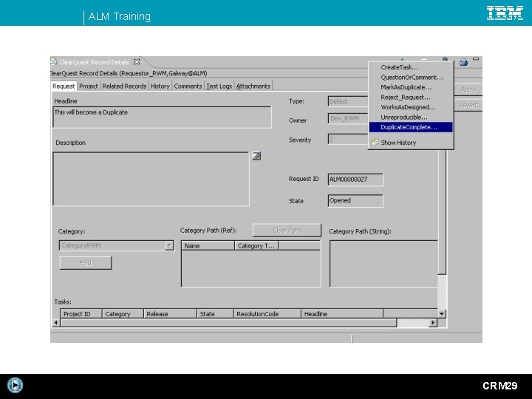The image size is (532, 399).
Task: Click the highlighted DuplicateComplete... entry
Action: pyautogui.click(x=411, y=127)
